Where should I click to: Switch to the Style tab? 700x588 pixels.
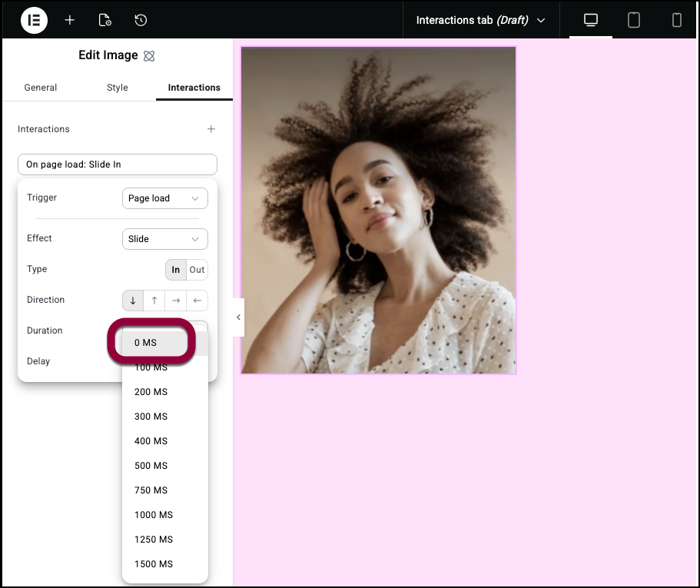click(118, 88)
